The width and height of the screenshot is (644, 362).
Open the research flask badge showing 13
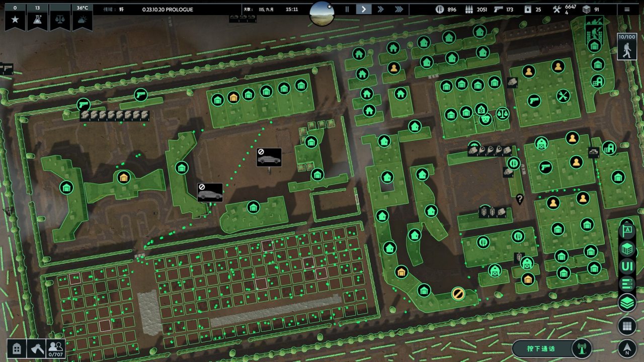tap(37, 18)
